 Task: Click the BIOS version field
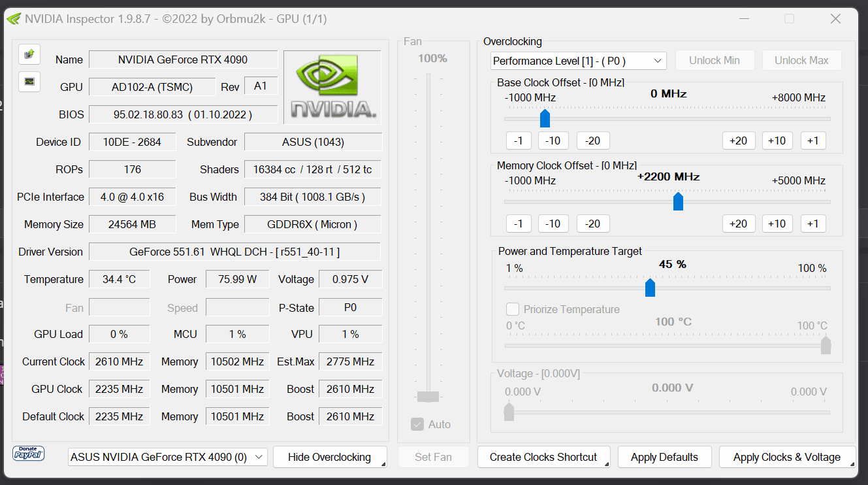coord(183,114)
